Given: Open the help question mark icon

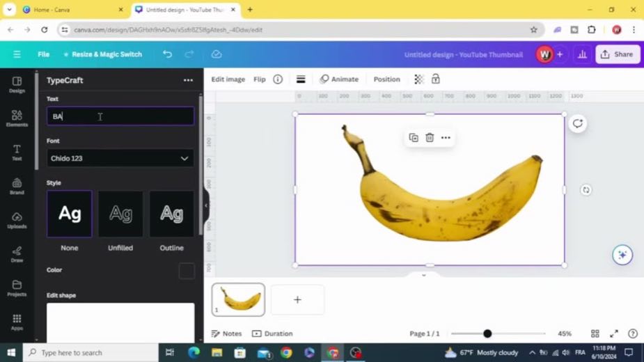Looking at the screenshot, I should pos(633,333).
